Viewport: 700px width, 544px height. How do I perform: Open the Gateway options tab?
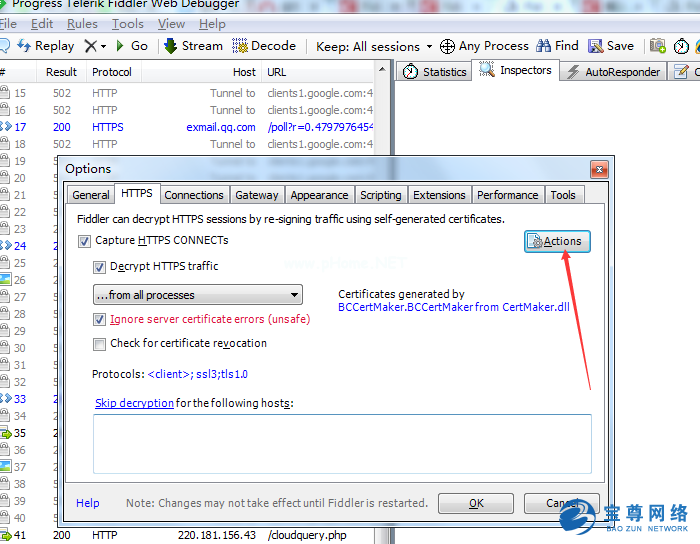(x=257, y=195)
